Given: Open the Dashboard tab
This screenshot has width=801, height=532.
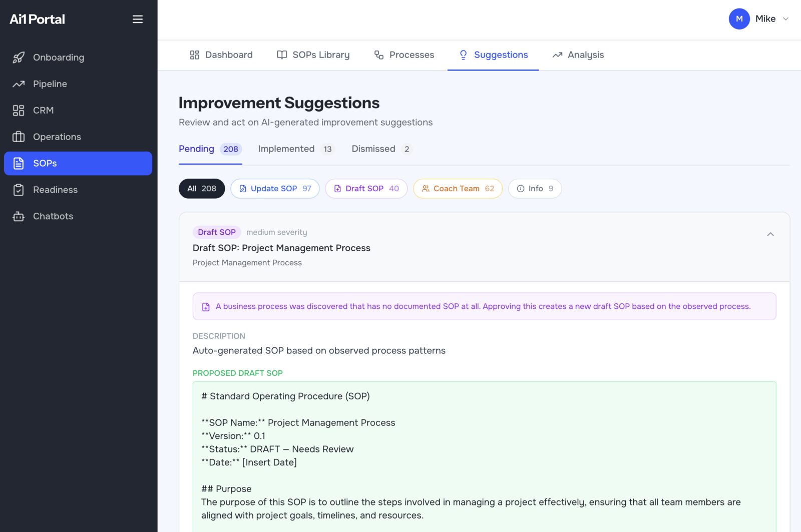Looking at the screenshot, I should pyautogui.click(x=221, y=55).
